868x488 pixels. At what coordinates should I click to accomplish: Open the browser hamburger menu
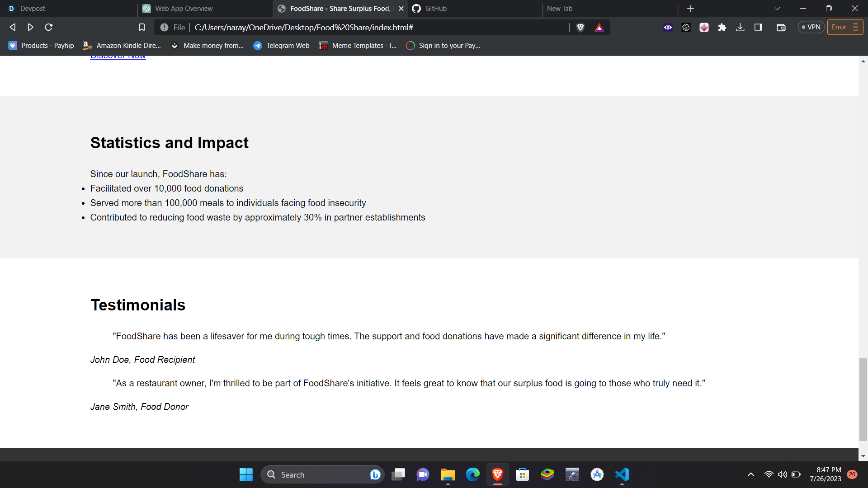(856, 27)
